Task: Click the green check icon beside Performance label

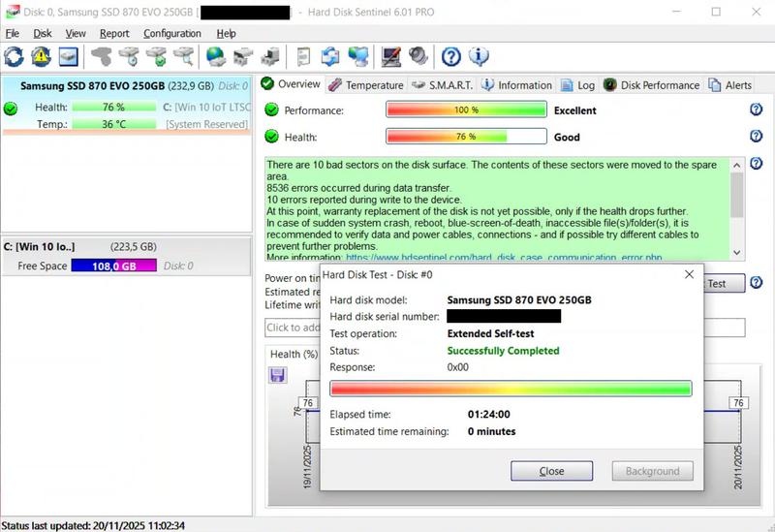Action: click(271, 110)
